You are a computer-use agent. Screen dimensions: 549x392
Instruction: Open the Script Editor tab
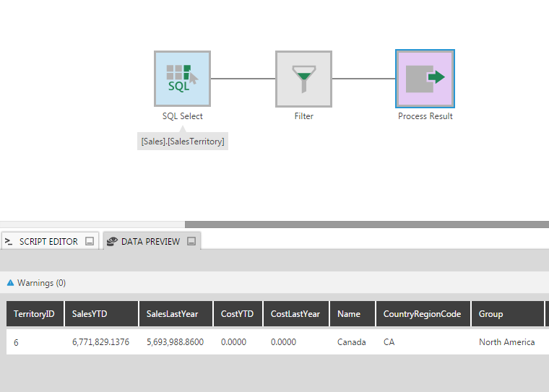pos(50,241)
